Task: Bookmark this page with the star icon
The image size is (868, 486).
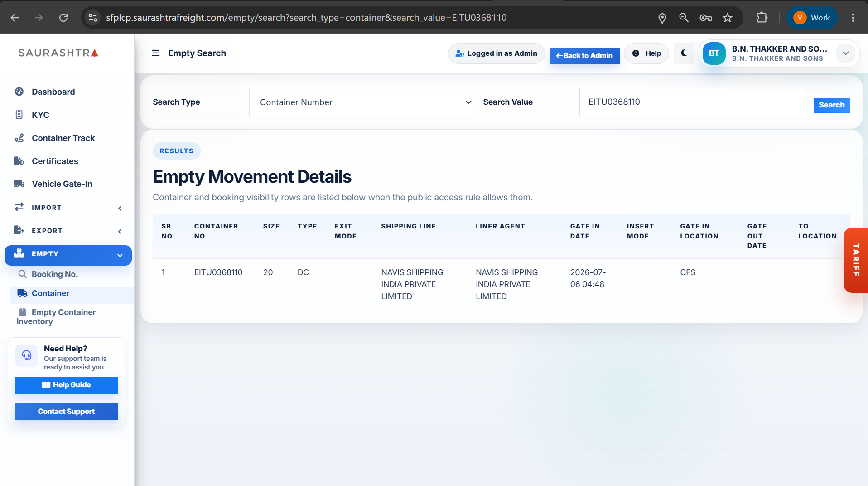Action: 728,18
